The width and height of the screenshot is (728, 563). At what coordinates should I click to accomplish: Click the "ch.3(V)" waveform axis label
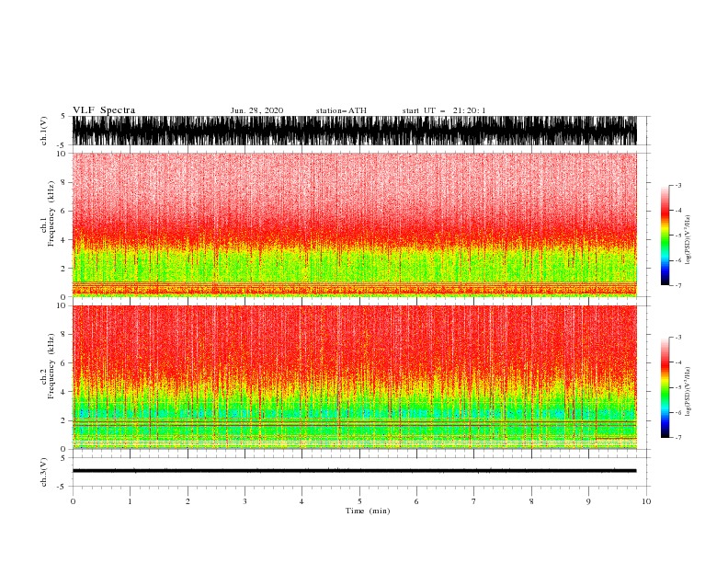click(44, 472)
